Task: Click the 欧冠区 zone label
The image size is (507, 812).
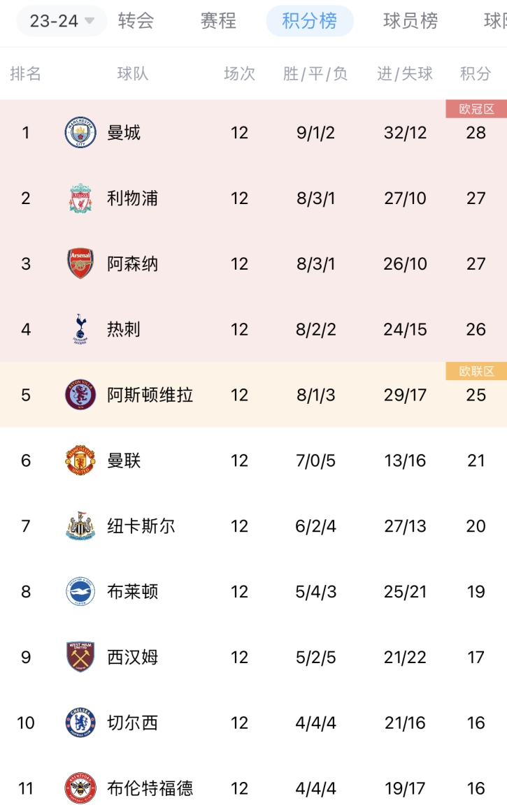Action: [x=476, y=109]
